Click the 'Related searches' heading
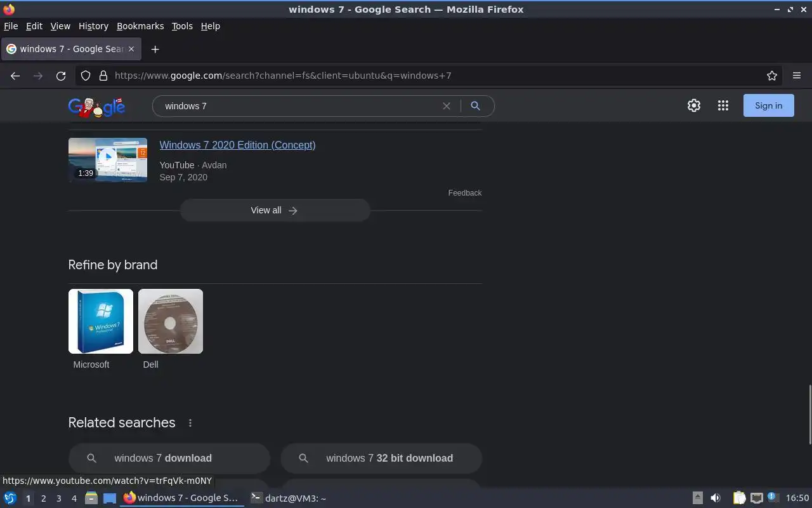 pyautogui.click(x=122, y=423)
